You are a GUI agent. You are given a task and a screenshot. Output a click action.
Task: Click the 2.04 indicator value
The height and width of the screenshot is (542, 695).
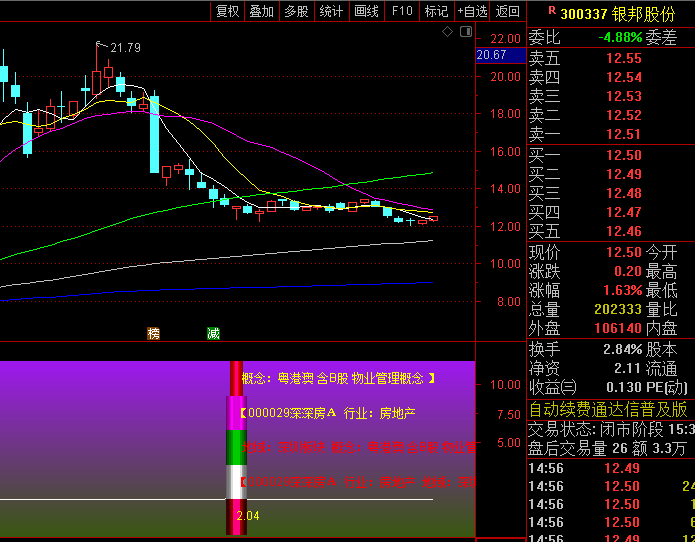tap(248, 516)
